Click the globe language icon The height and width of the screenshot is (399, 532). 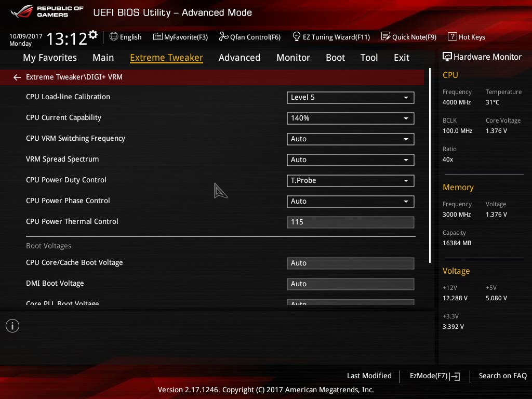pyautogui.click(x=114, y=36)
